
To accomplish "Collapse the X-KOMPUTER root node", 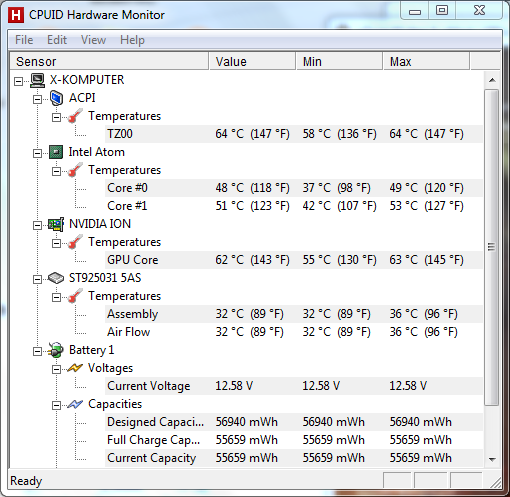I will tap(18, 81).
